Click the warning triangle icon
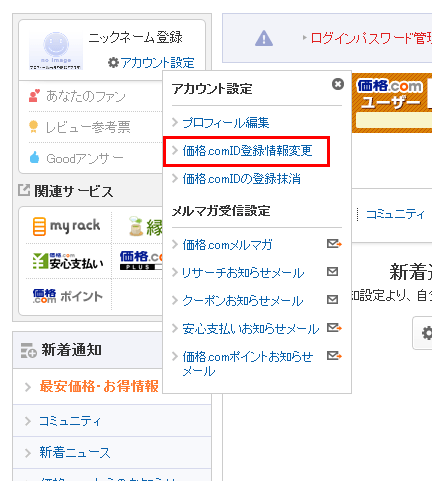Image resolution: width=432 pixels, height=481 pixels. (264, 38)
